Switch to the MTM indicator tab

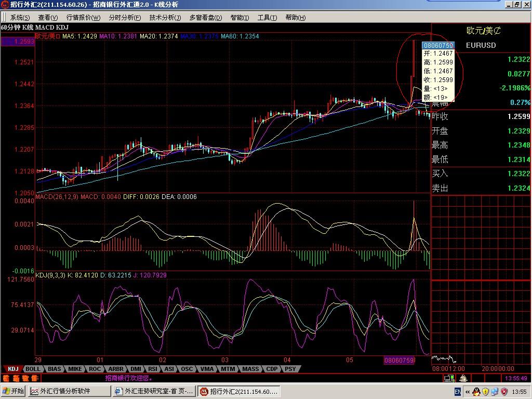[x=228, y=369]
